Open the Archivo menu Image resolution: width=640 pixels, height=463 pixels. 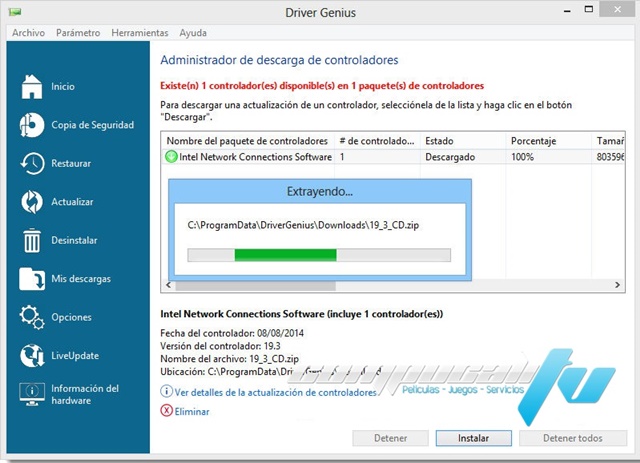coord(28,33)
